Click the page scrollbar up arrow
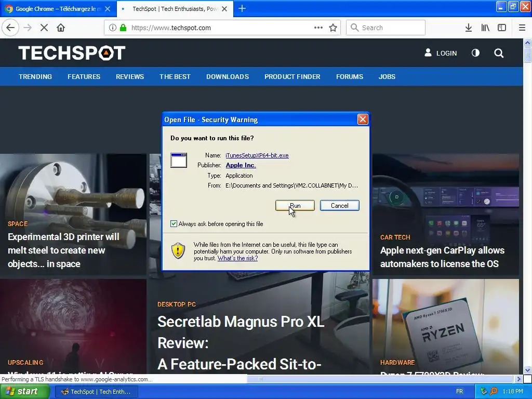532x399 pixels. tap(527, 43)
